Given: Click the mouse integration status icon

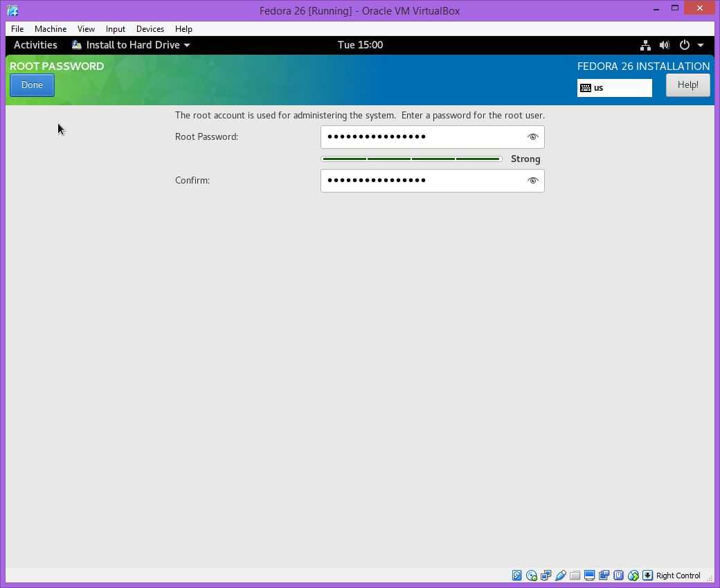Looking at the screenshot, I should 633,575.
